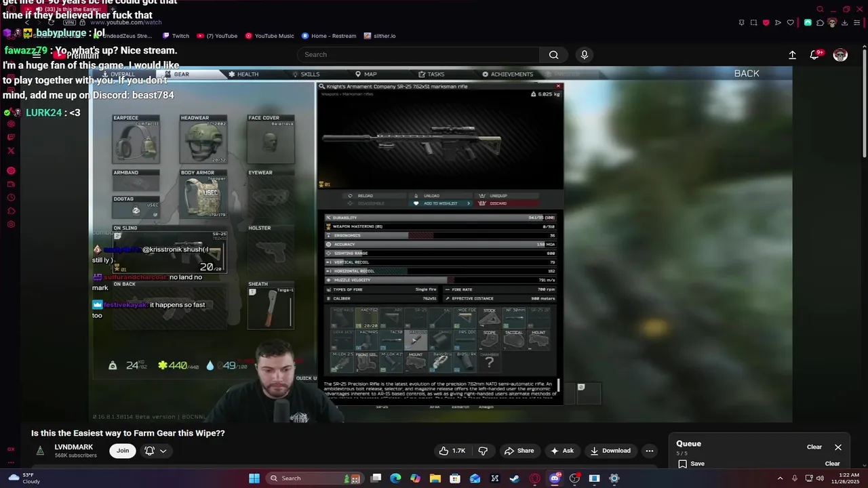The height and width of the screenshot is (488, 868).
Task: Close the Queue panel
Action: pos(838,447)
